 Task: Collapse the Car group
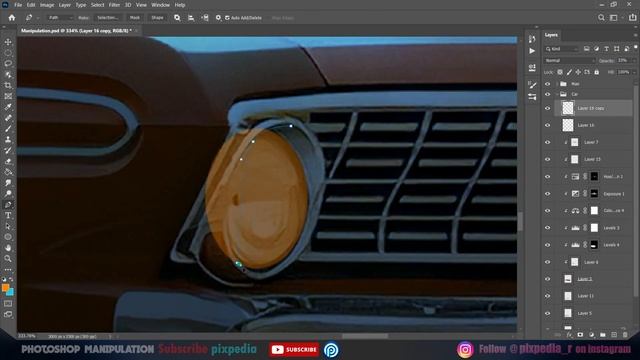(558, 94)
